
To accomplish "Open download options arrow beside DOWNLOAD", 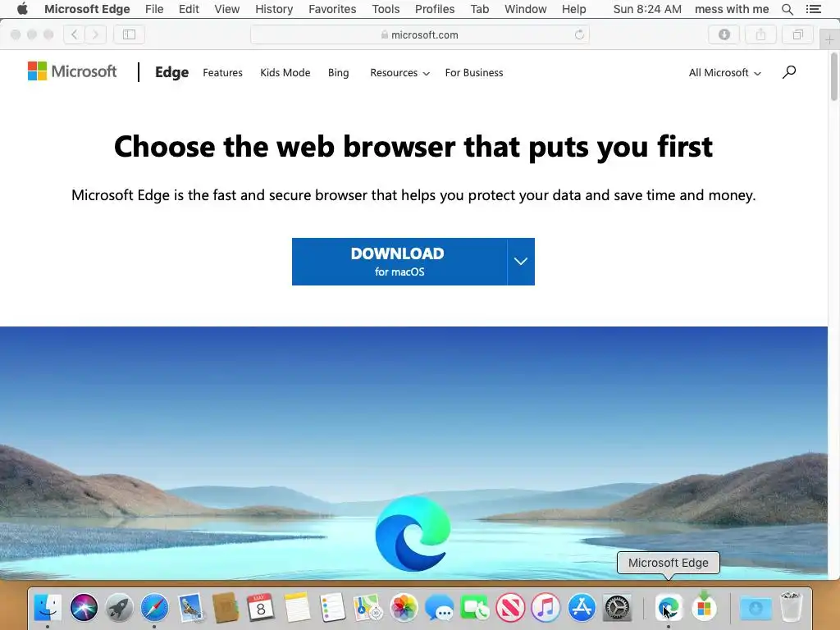I will click(521, 262).
